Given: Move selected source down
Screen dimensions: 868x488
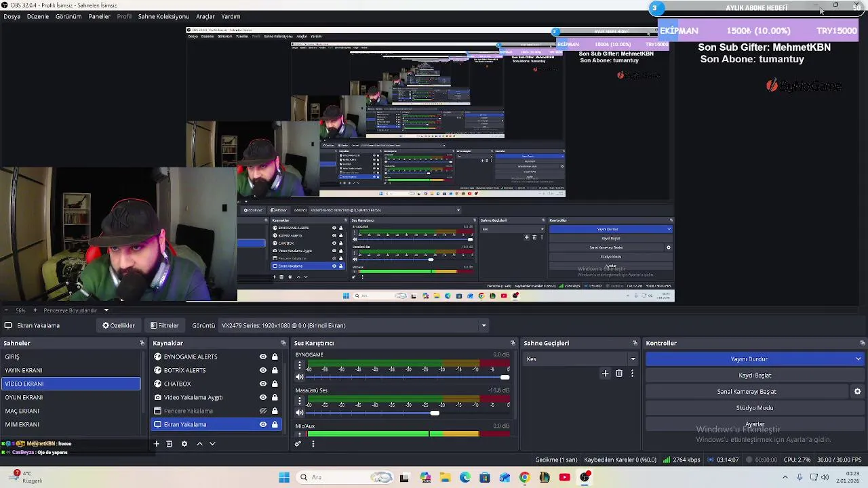Looking at the screenshot, I should [212, 444].
